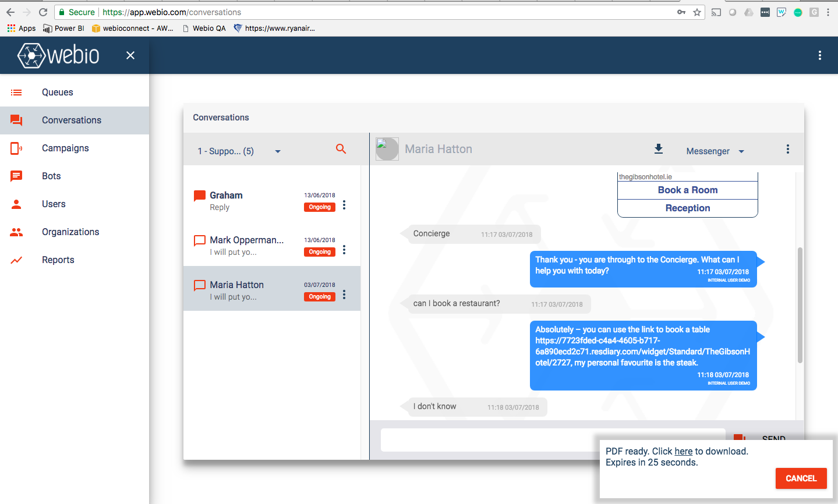
Task: Click the Queues list icon
Action: click(x=16, y=92)
